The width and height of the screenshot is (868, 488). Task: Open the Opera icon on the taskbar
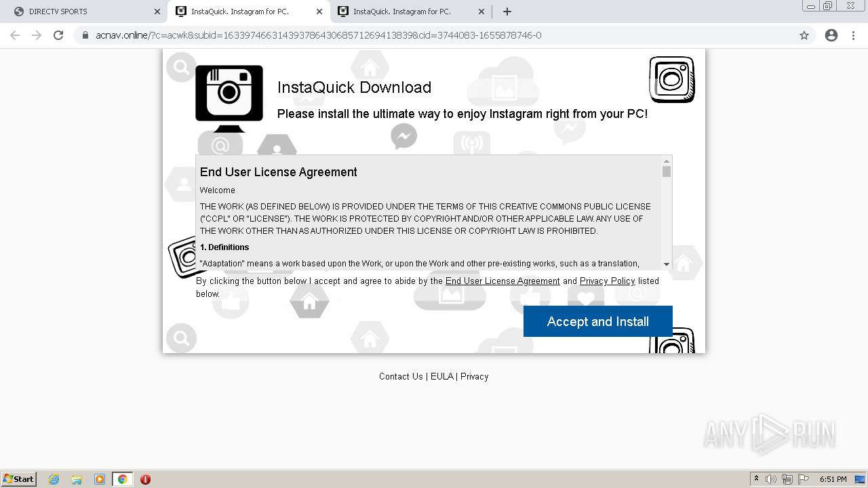145,479
